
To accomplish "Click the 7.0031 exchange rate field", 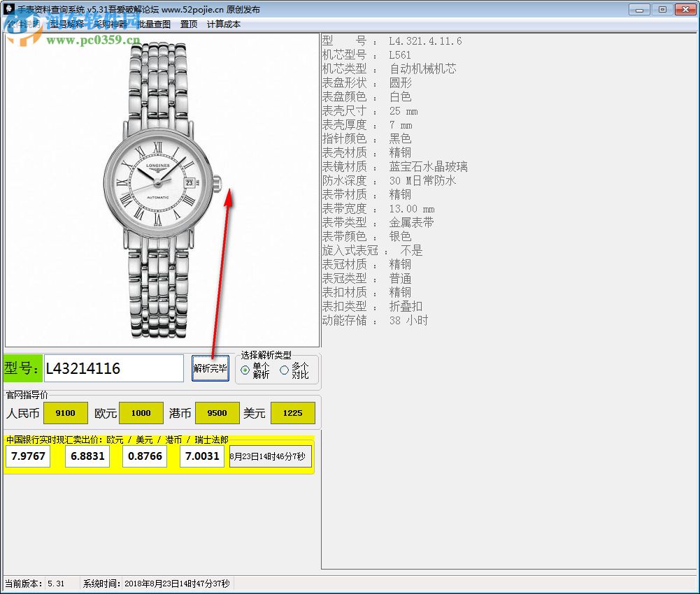I will (x=202, y=456).
